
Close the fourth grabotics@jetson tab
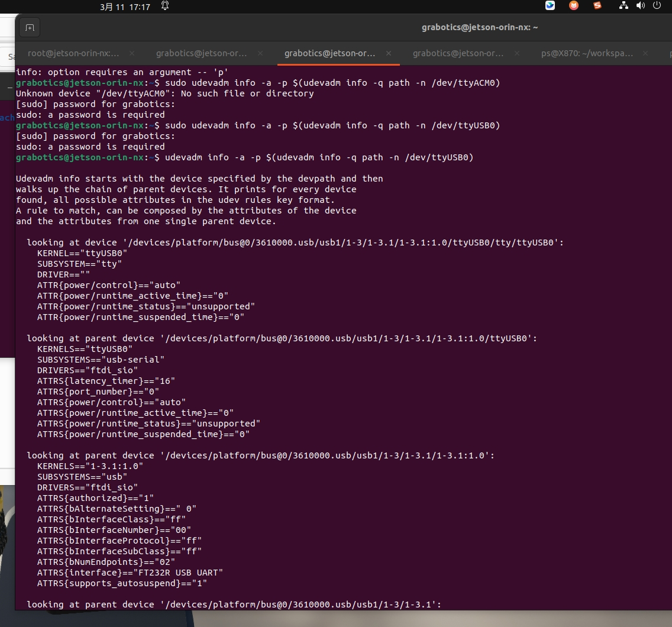pos(517,53)
